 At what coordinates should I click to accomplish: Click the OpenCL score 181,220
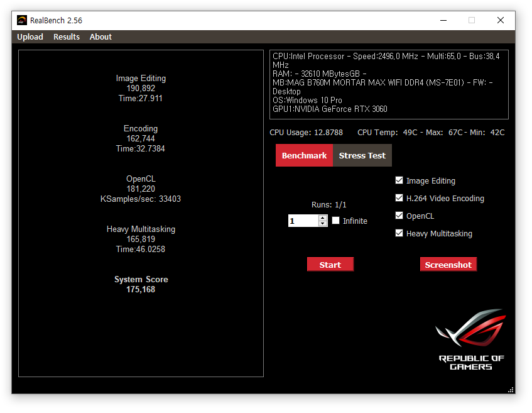coord(141,189)
